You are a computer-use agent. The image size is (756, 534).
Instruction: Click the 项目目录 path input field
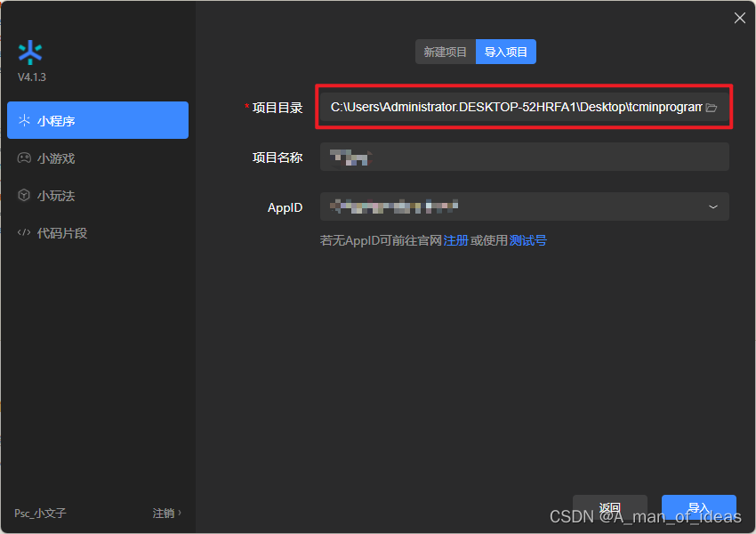tap(524, 107)
